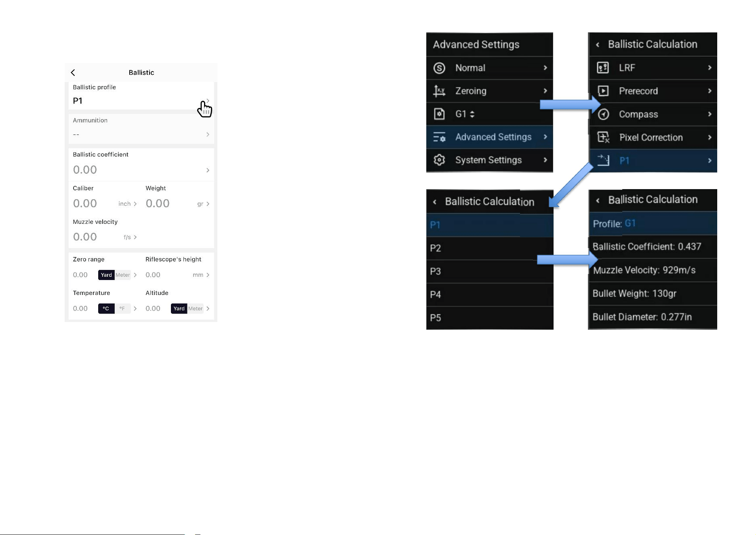Screen dimensions: 756x535
Task: Select profile P3 in list
Action: (x=490, y=271)
